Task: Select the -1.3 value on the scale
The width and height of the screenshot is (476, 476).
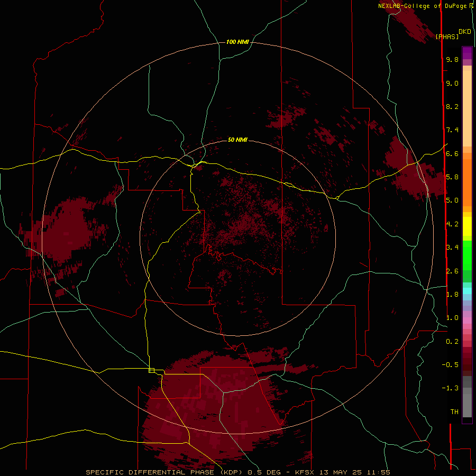Action: 450,388
